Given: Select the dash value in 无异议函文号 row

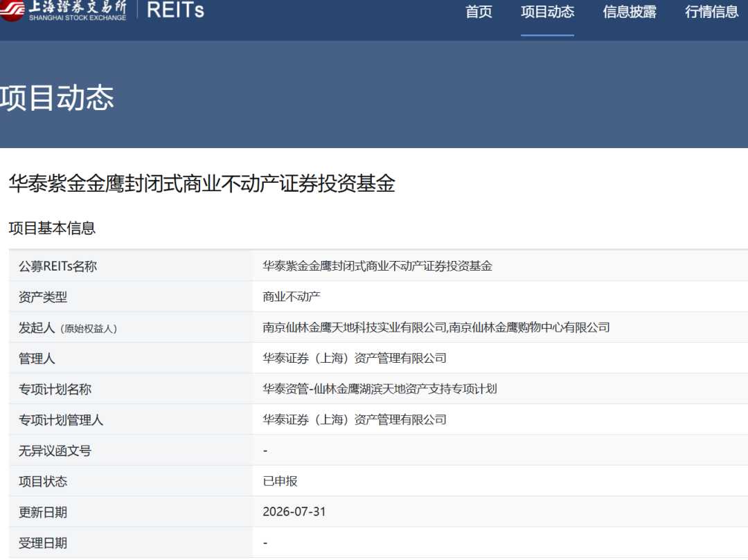Looking at the screenshot, I should (265, 451).
